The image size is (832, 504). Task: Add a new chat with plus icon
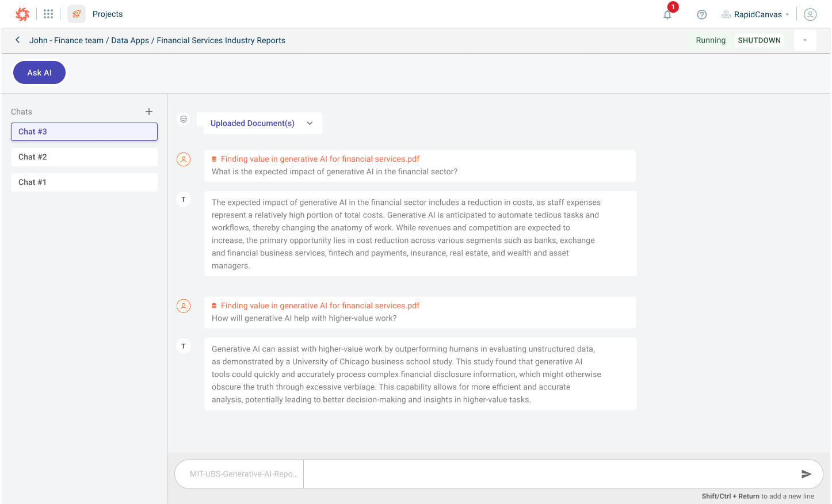pyautogui.click(x=149, y=112)
